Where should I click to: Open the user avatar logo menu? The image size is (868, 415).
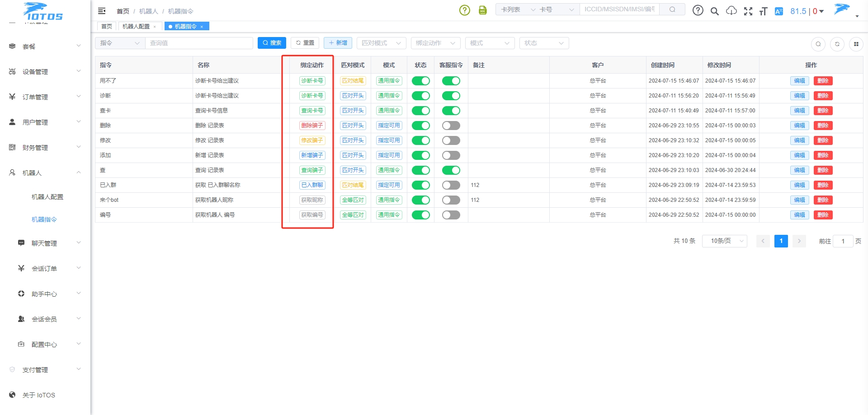(842, 9)
